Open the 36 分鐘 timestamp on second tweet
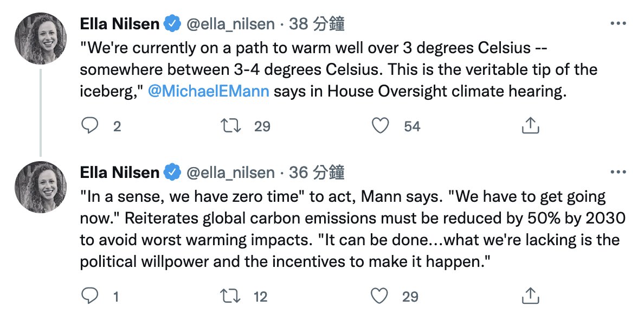This screenshot has width=644, height=319. point(317,173)
